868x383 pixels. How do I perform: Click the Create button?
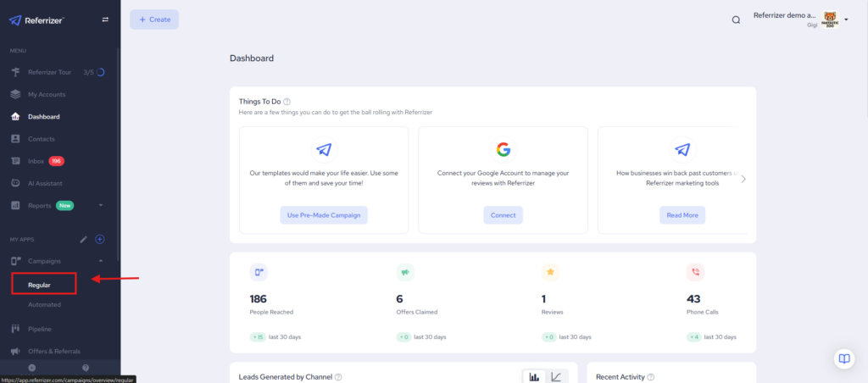(x=154, y=19)
